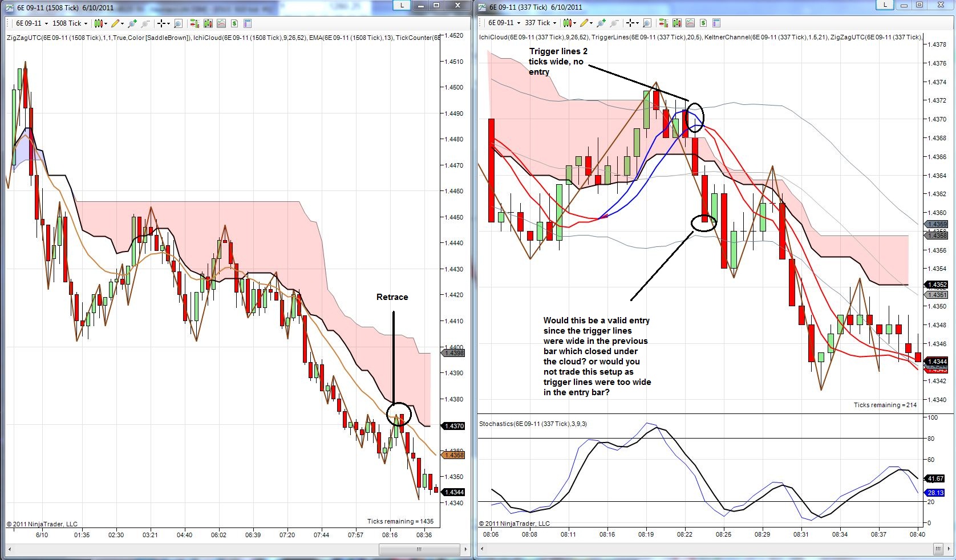Click the 41.67 Stochastics value marker
Screen dimensions: 956x560
(935, 479)
